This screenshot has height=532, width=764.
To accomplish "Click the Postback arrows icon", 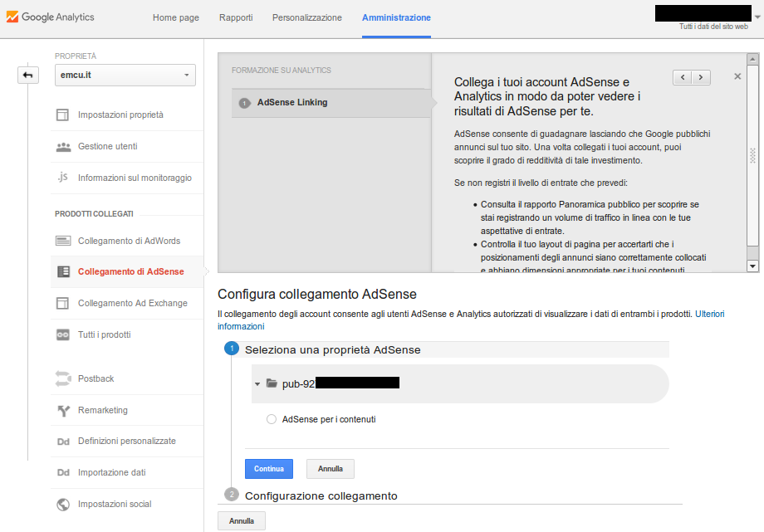I will pyautogui.click(x=63, y=378).
